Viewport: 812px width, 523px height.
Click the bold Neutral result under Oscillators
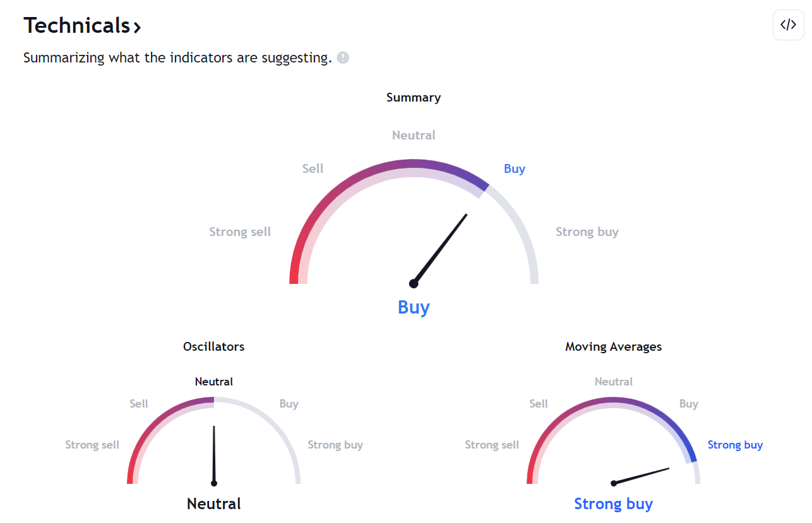coord(213,503)
